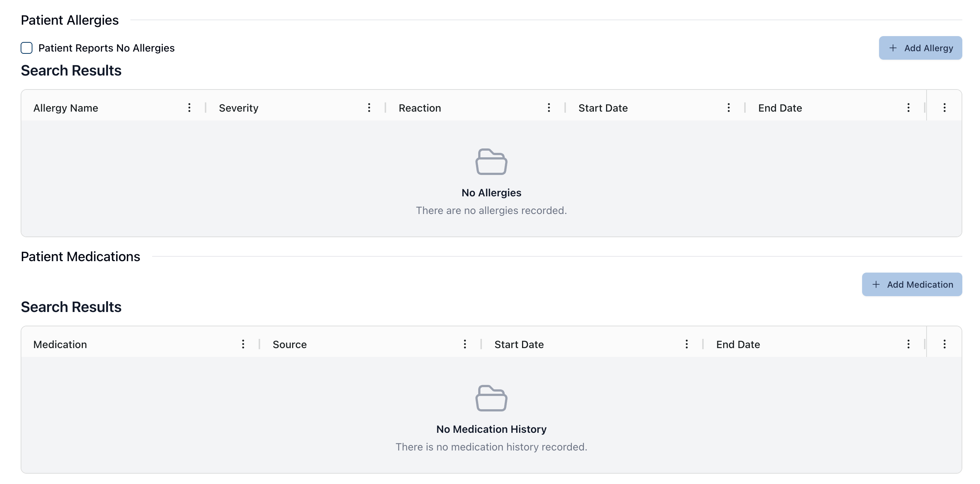Screen dimensions: 980x484
Task: Click the Add Medication button
Action: tap(911, 284)
